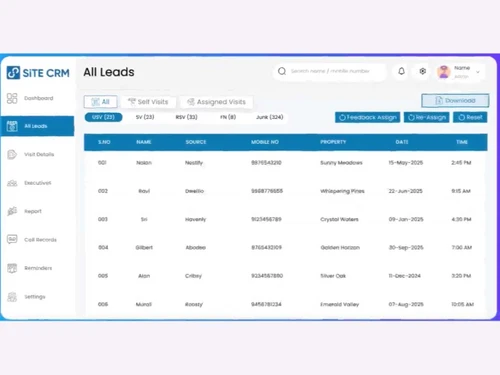The width and height of the screenshot is (500, 375).
Task: Click the Re-Assign button
Action: pos(427,117)
